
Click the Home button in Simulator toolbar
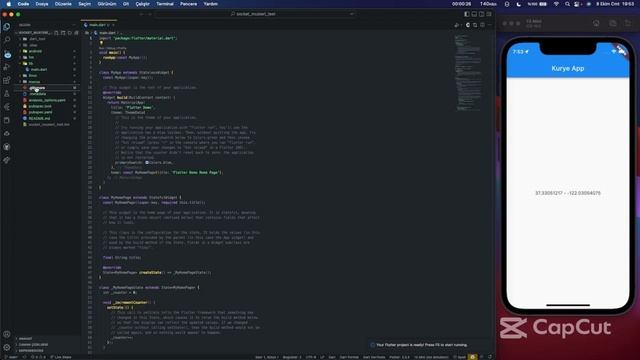tap(596, 23)
